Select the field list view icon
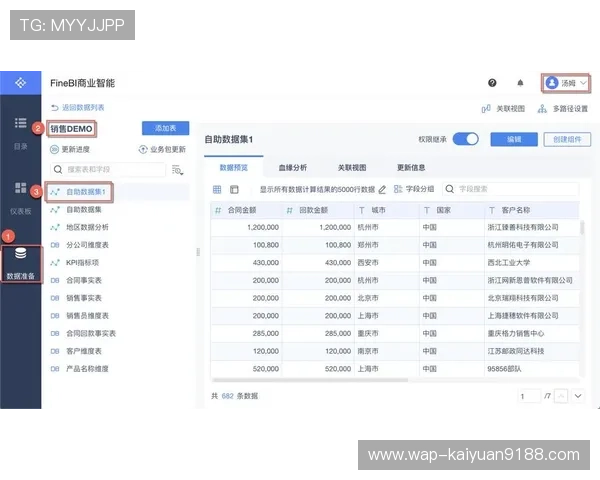The image size is (600, 480). pyautogui.click(x=234, y=189)
